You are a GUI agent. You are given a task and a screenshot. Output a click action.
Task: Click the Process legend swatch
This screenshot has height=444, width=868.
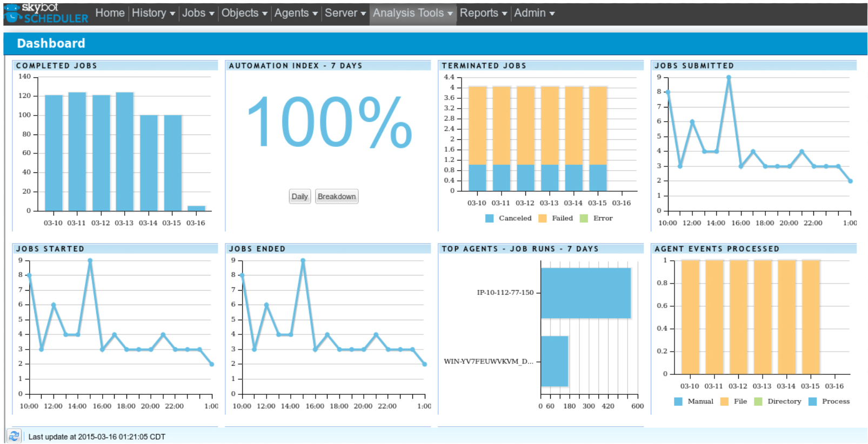pyautogui.click(x=813, y=401)
